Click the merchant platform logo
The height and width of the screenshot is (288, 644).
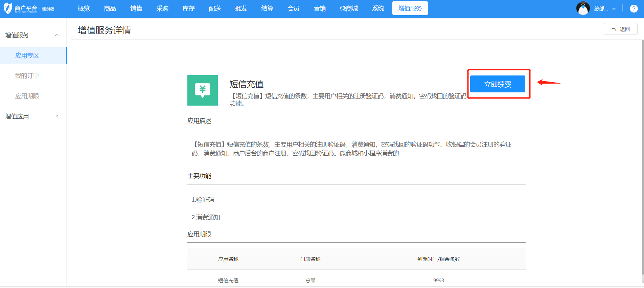28,8
